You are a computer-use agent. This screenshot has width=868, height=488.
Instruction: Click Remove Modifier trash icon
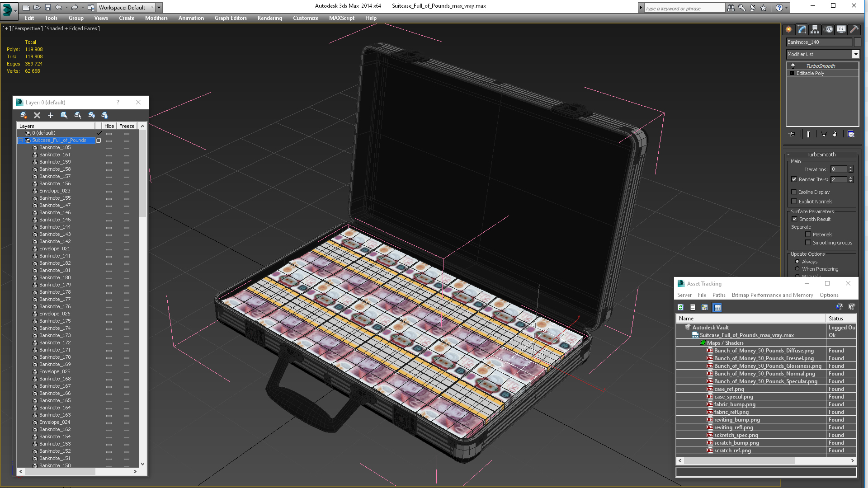click(835, 134)
